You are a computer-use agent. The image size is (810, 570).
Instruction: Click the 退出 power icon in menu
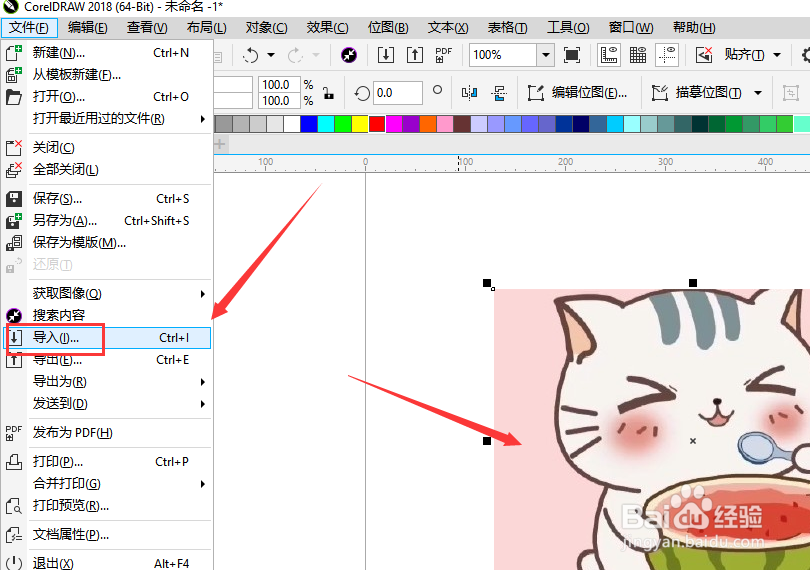coord(14,563)
